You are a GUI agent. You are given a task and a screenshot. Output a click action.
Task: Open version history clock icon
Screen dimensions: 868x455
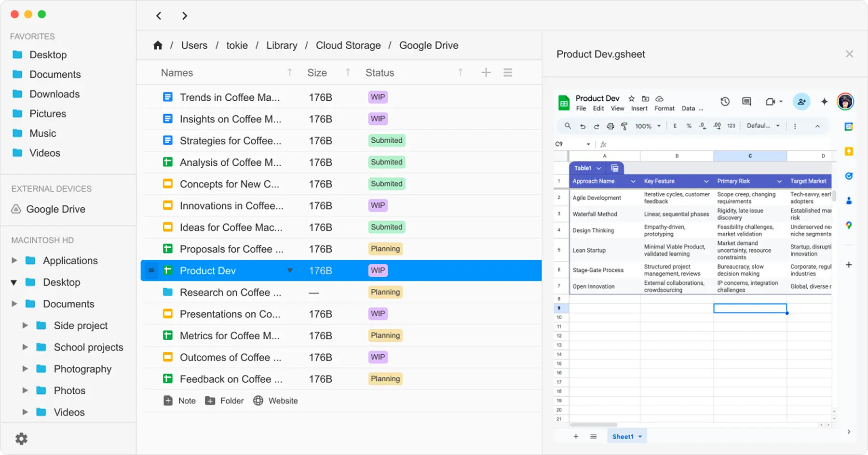(x=725, y=102)
